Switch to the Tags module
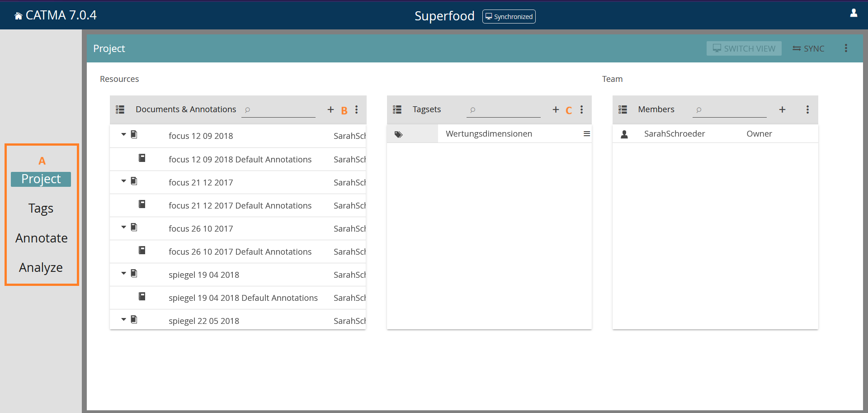 pyautogui.click(x=41, y=209)
